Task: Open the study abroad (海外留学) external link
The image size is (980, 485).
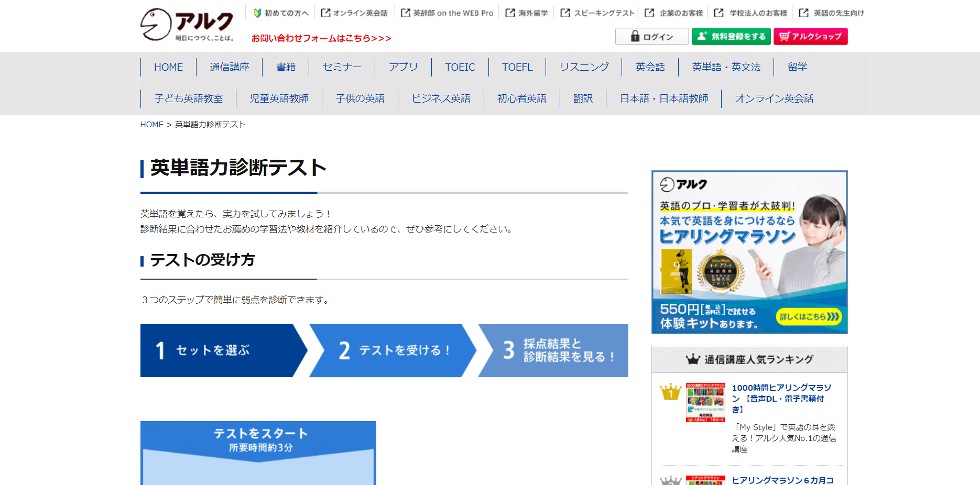Action: (527, 13)
